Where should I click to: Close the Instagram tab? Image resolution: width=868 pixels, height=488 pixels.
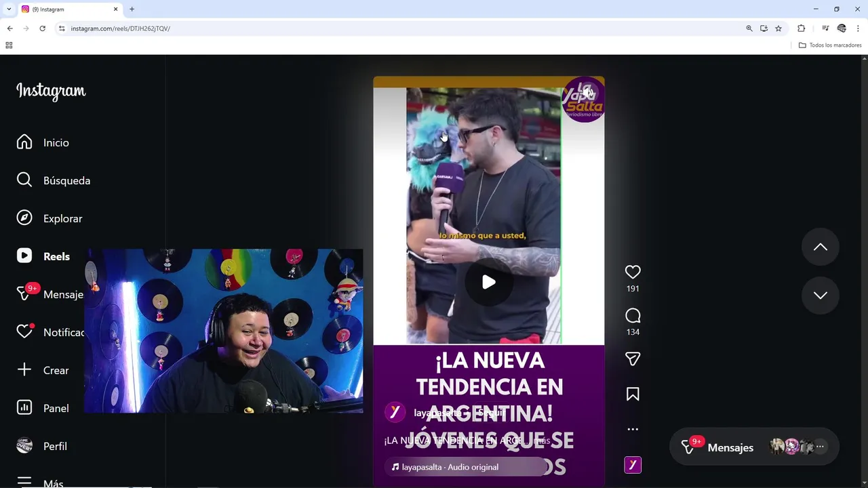click(x=115, y=9)
